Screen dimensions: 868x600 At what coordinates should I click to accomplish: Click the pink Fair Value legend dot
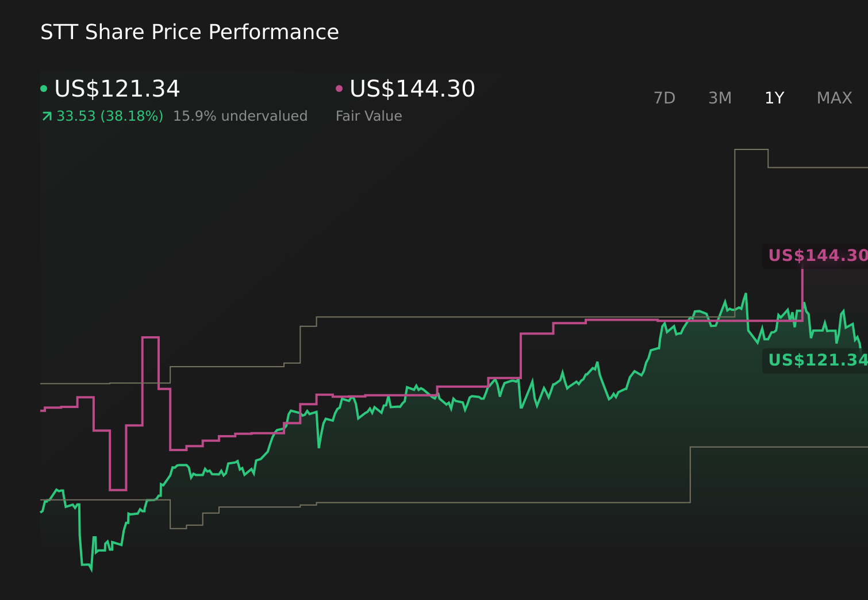(339, 89)
